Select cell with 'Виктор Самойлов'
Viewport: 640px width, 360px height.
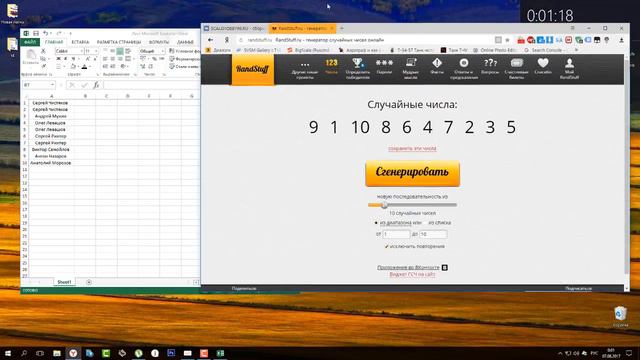(51, 150)
